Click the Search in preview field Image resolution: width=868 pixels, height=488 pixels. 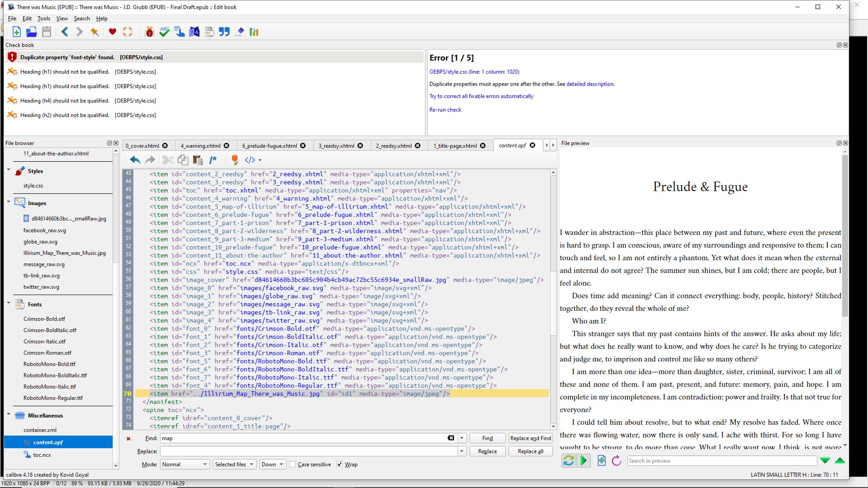click(721, 461)
